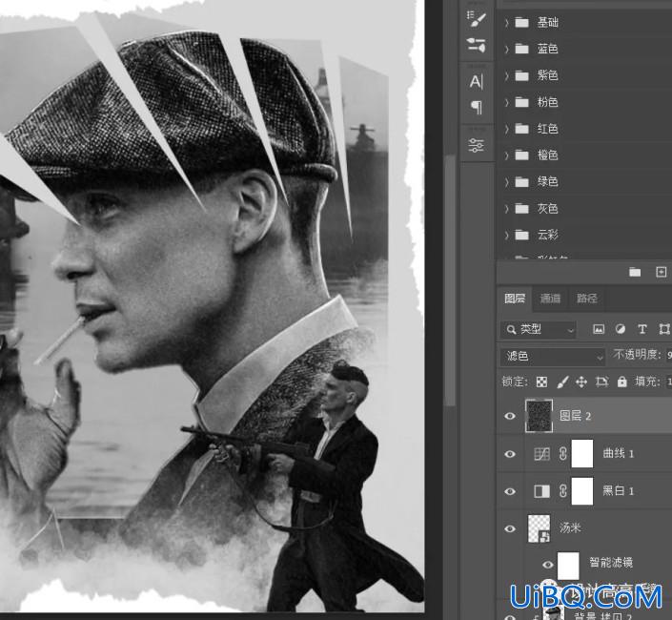672x620 pixels.
Task: Expand the 橙色 swatch folder
Action: (506, 155)
